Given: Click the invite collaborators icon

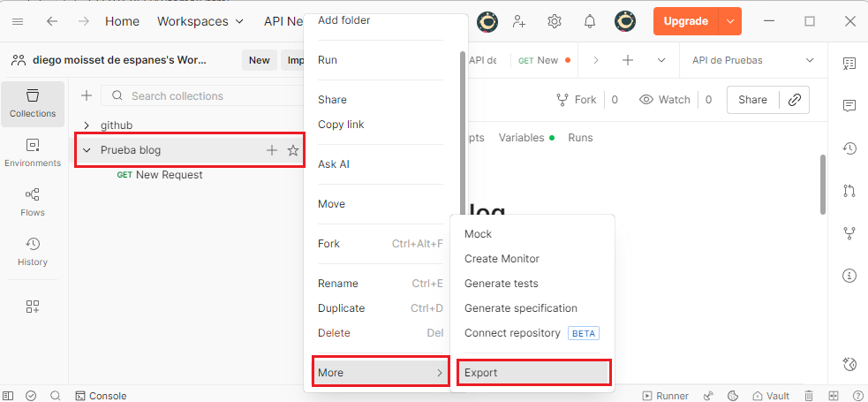Looking at the screenshot, I should coord(519,21).
